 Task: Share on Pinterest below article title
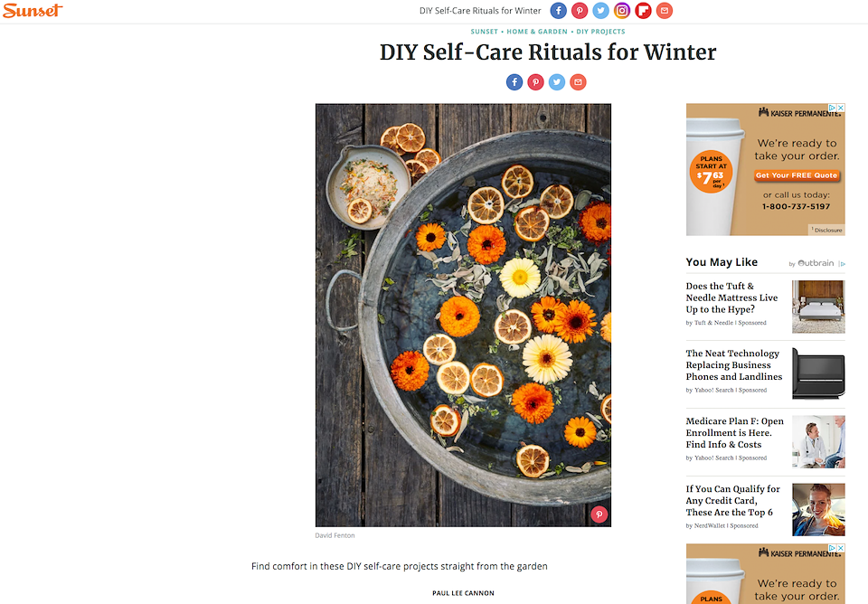535,82
